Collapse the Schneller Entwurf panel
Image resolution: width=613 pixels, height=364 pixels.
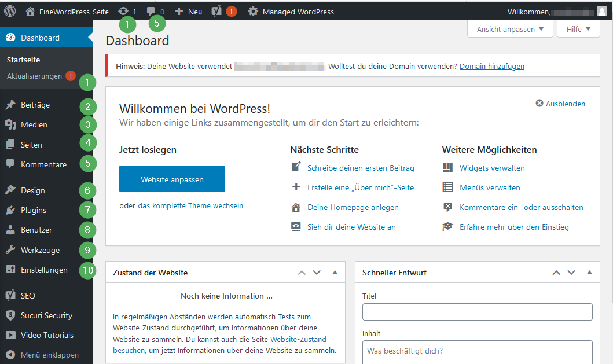click(589, 272)
